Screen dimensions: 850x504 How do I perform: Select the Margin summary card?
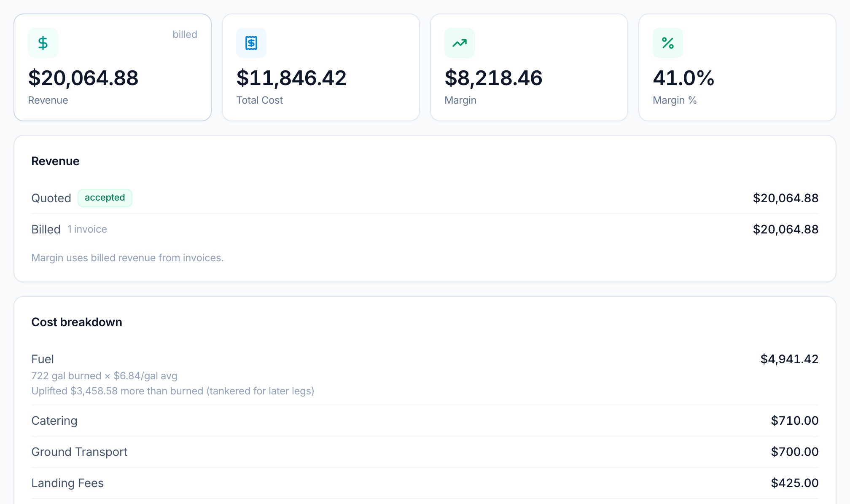tap(529, 67)
